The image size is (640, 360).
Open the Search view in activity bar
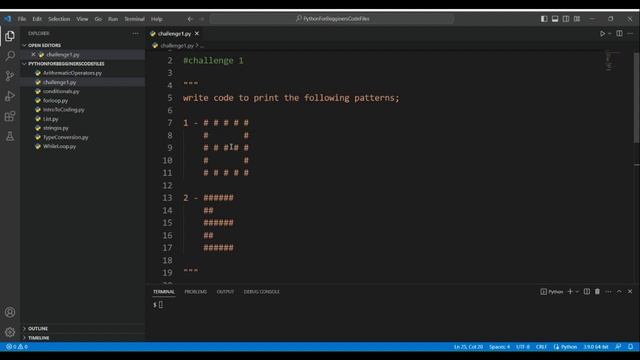coord(10,56)
